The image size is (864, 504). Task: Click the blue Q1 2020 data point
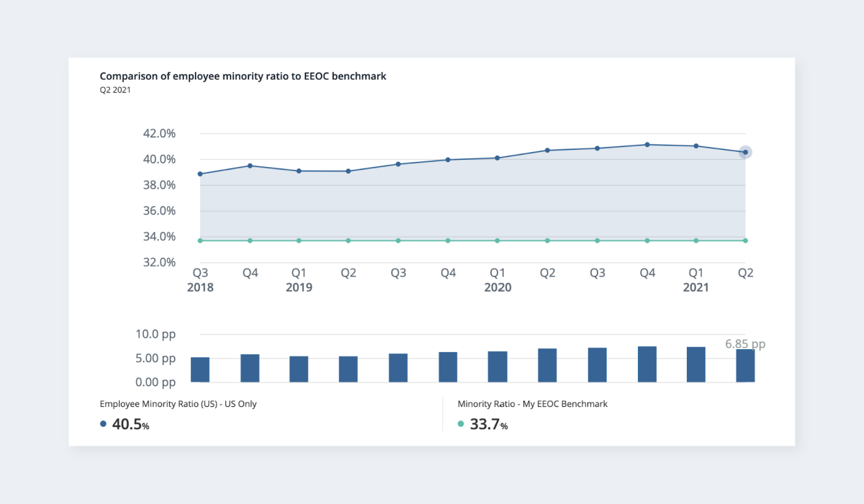(x=498, y=158)
